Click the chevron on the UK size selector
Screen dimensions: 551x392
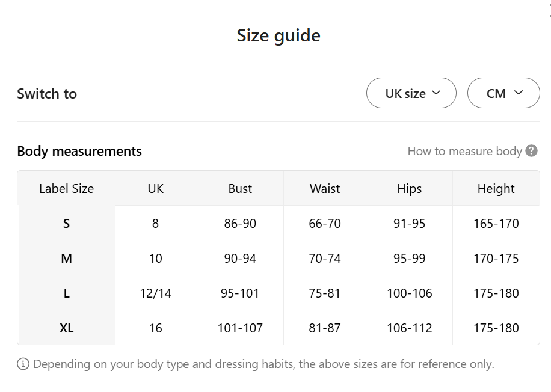[x=436, y=93]
